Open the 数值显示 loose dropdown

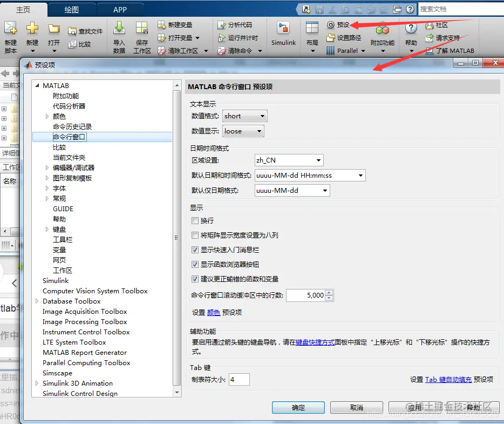[x=243, y=131]
